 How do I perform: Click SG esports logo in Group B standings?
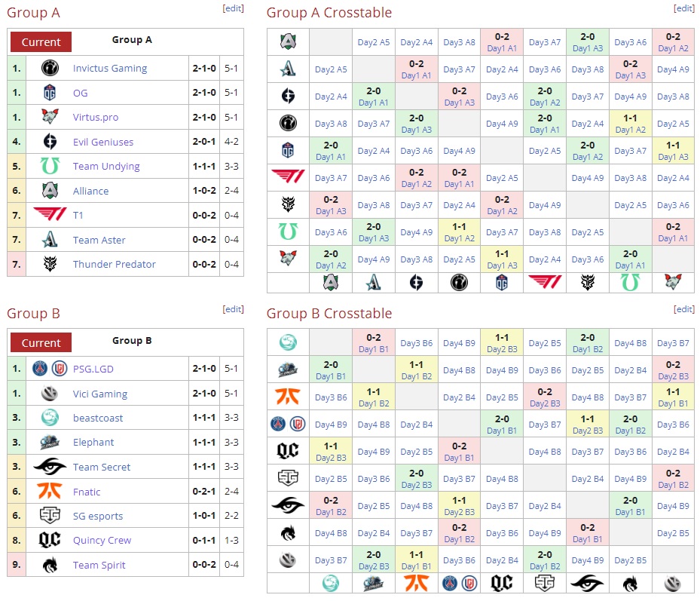coord(50,516)
